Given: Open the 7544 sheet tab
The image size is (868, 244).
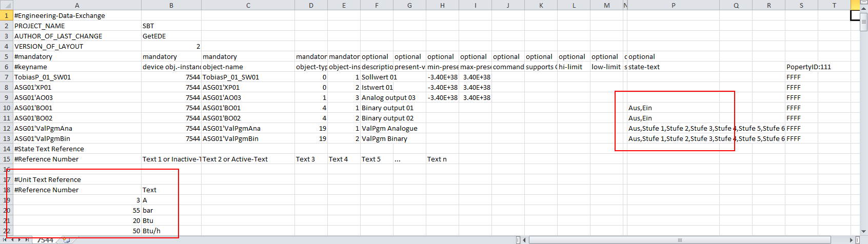Looking at the screenshot, I should pos(45,240).
